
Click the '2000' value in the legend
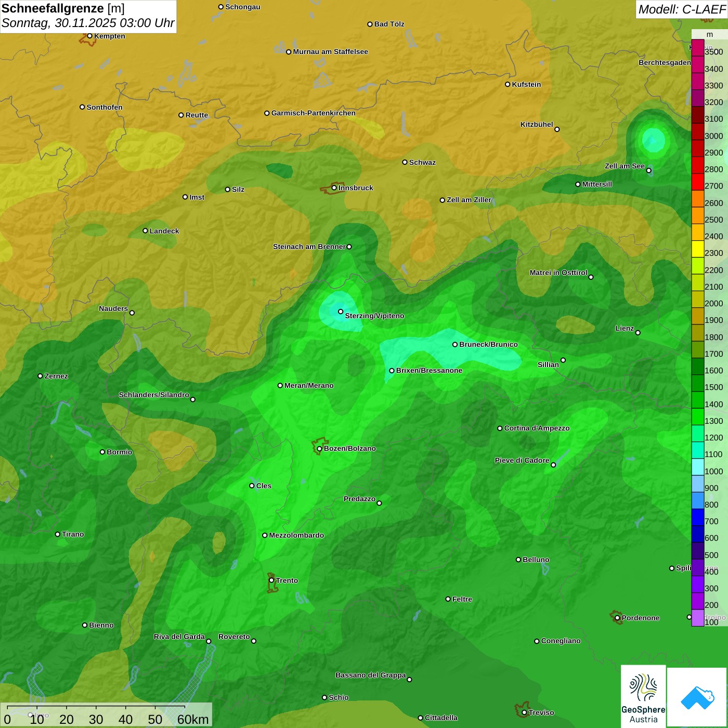[714, 303]
